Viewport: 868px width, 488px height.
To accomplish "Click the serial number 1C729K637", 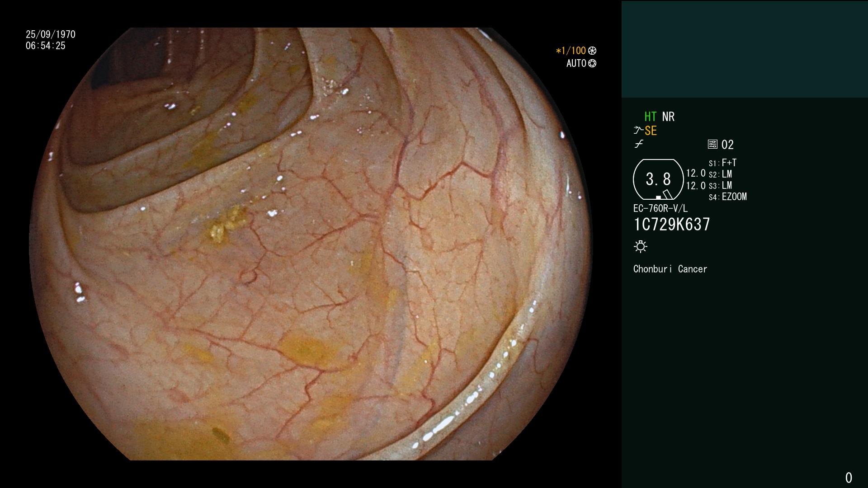I will (672, 225).
